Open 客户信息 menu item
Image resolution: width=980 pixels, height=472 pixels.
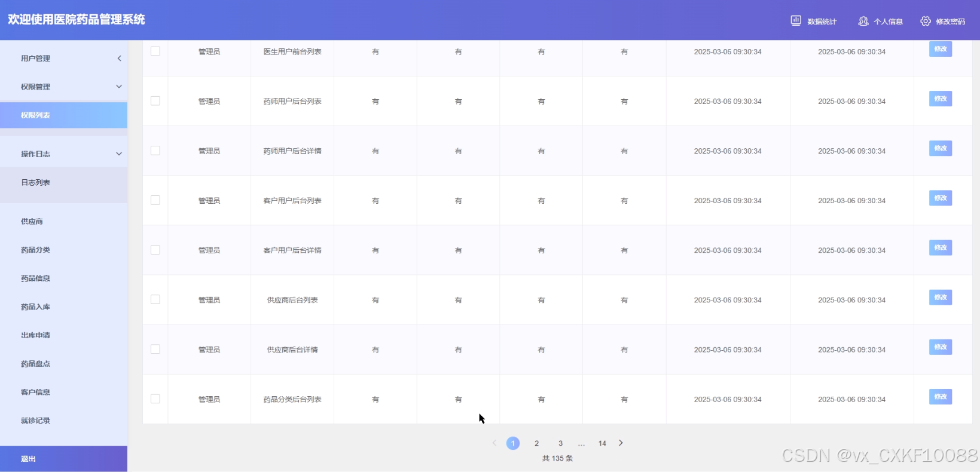[x=63, y=392]
